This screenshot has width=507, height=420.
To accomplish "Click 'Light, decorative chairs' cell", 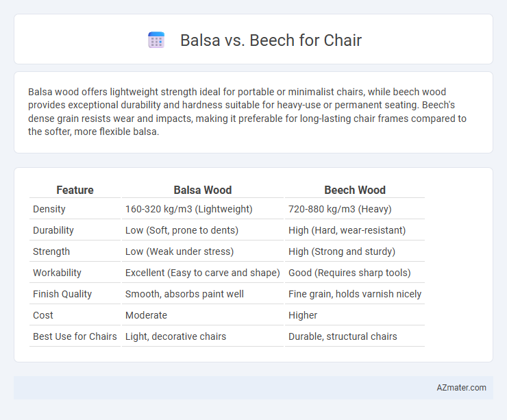I will coord(203,336).
